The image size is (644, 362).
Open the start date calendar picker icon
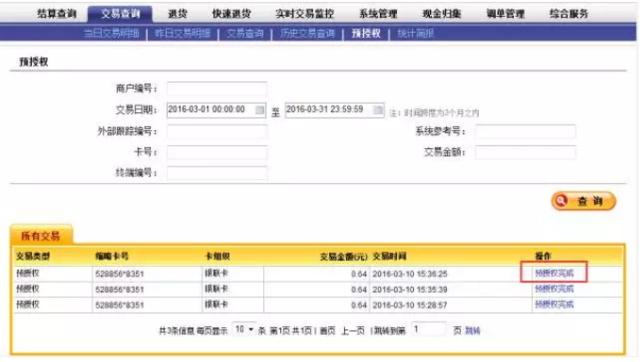coord(259,109)
